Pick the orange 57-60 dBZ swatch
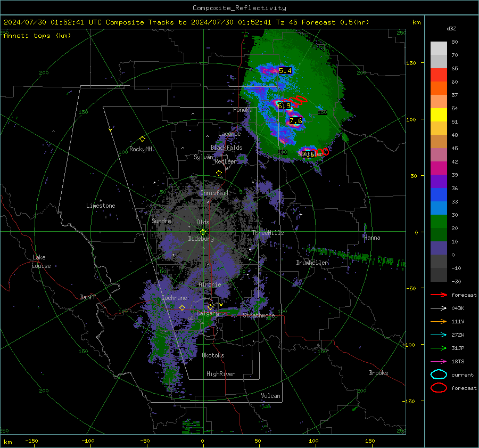Screen dimensions: 479x448 [x=439, y=88]
